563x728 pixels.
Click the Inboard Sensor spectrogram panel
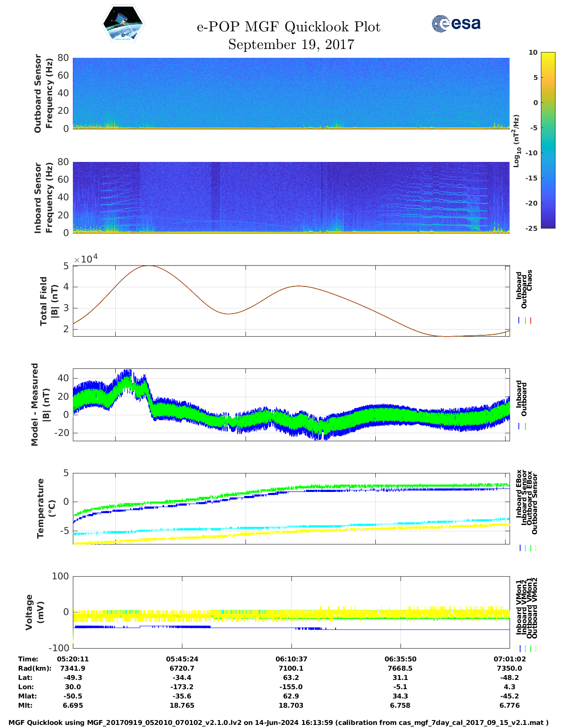coord(291,197)
